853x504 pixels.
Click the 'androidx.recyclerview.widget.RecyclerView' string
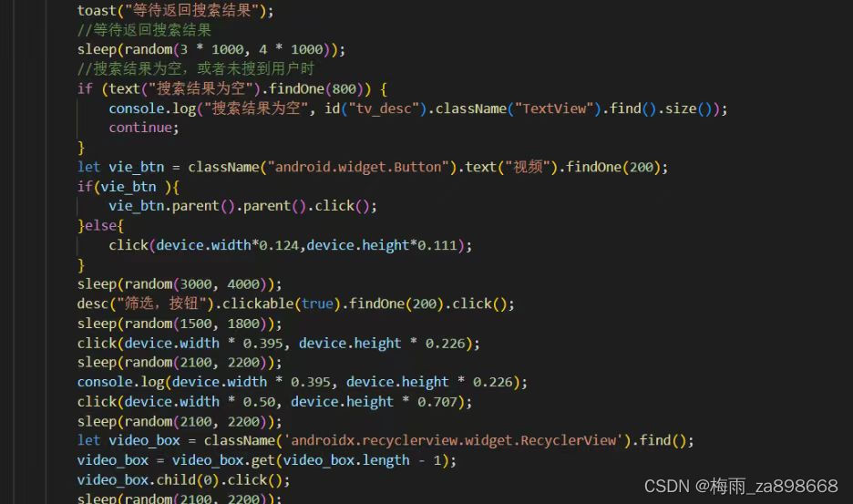pos(453,440)
